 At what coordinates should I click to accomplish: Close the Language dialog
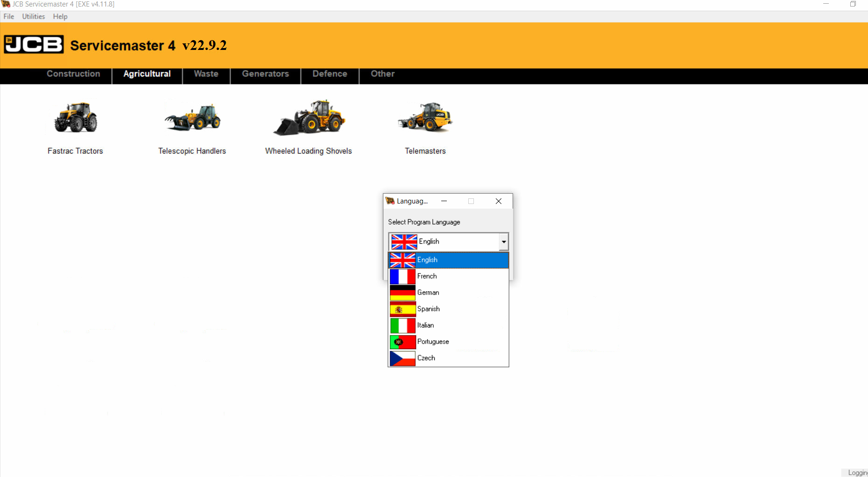click(x=499, y=201)
